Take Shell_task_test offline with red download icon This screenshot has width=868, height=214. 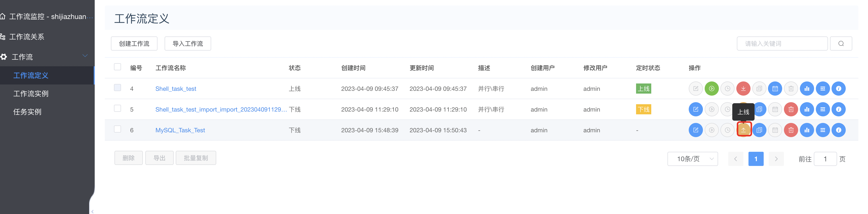coord(743,89)
